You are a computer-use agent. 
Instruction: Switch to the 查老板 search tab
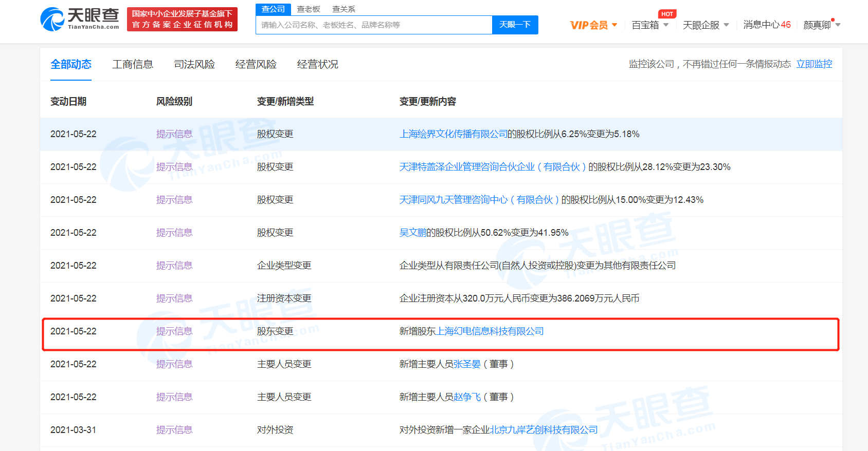pos(309,9)
